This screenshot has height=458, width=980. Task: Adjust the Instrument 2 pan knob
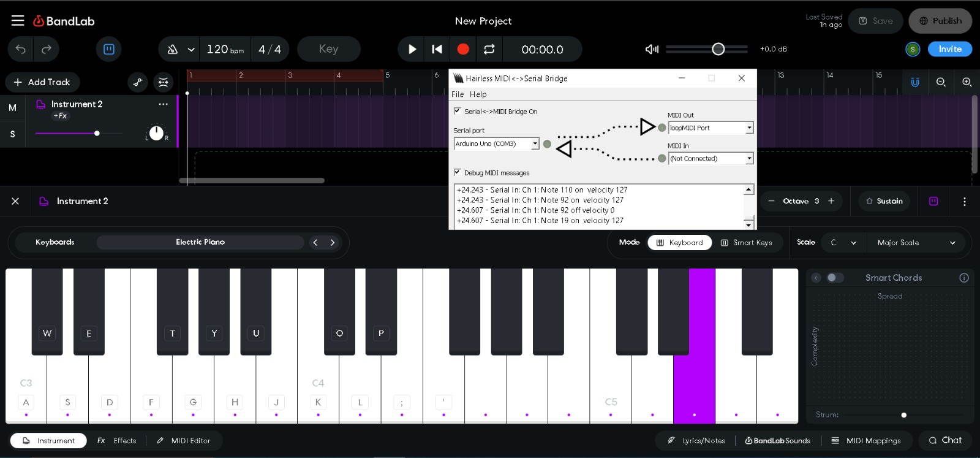point(156,133)
